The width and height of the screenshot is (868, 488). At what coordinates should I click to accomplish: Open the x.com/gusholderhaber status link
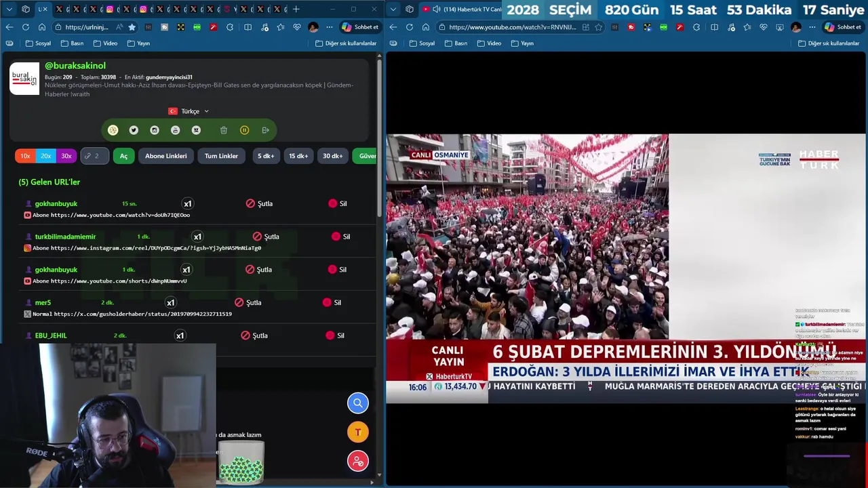pos(143,314)
